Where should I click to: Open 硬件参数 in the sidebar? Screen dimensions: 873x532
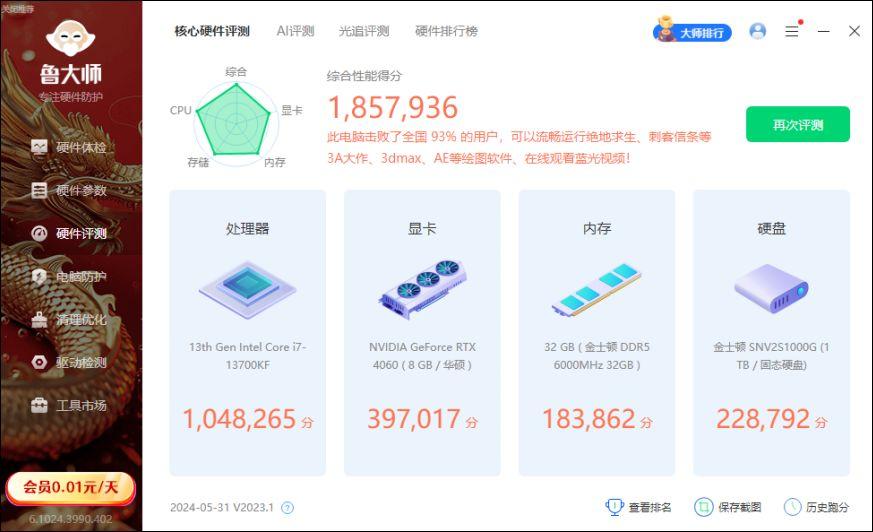click(x=71, y=190)
